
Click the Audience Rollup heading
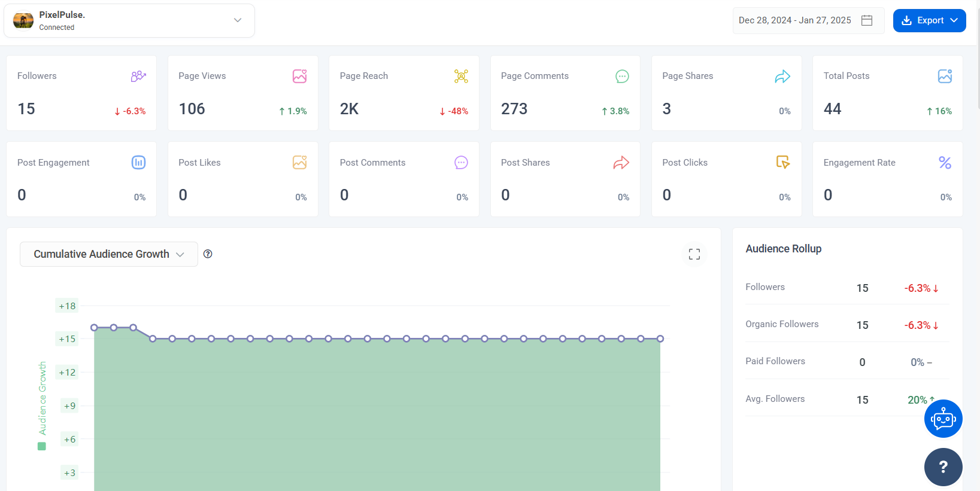[783, 249]
